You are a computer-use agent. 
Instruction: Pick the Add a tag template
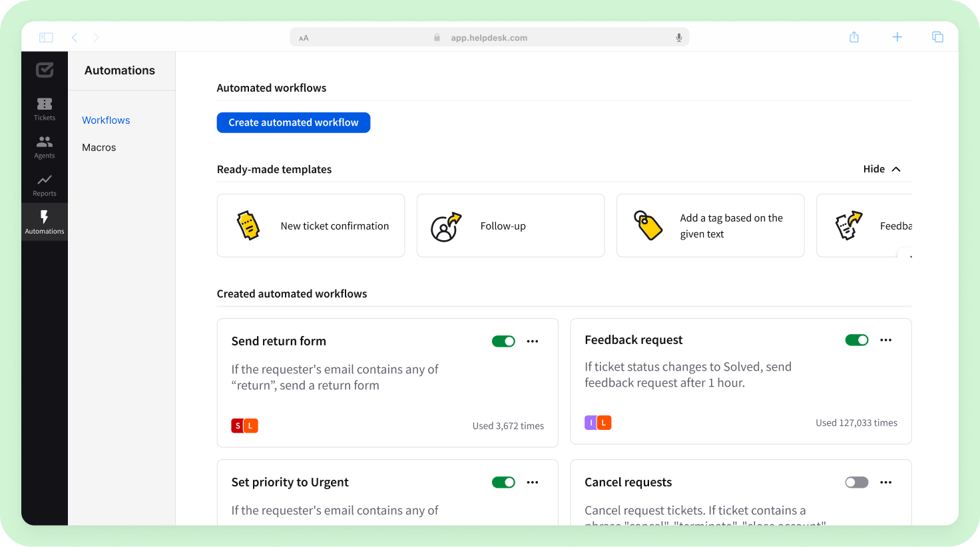coord(710,226)
